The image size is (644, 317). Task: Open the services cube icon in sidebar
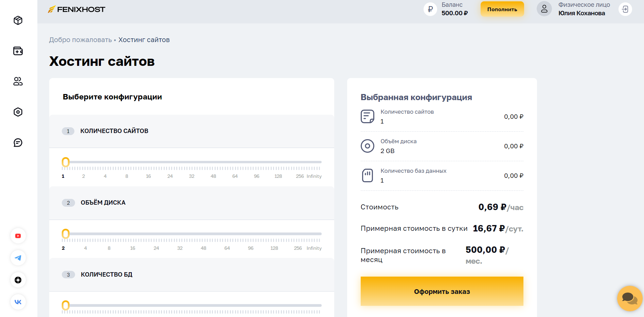pos(18,20)
